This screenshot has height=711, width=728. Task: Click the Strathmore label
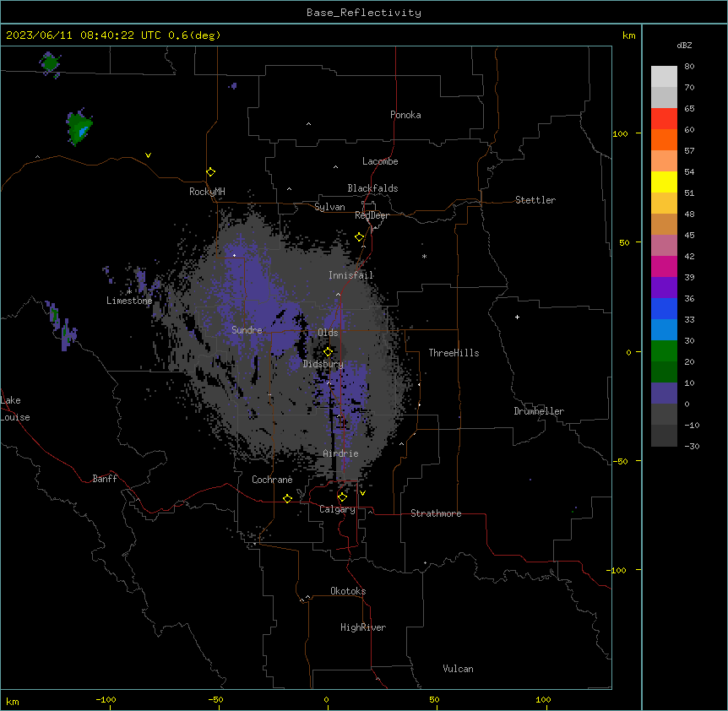[x=436, y=513]
